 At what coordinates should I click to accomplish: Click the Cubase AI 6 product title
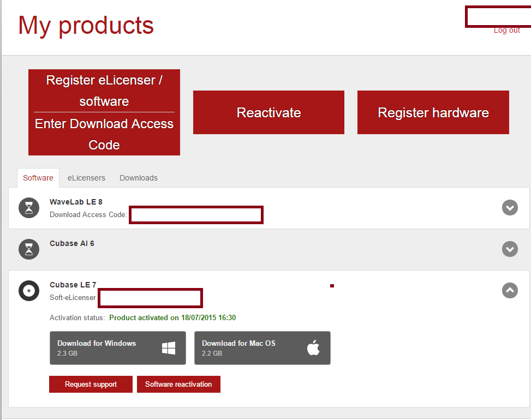(x=72, y=244)
